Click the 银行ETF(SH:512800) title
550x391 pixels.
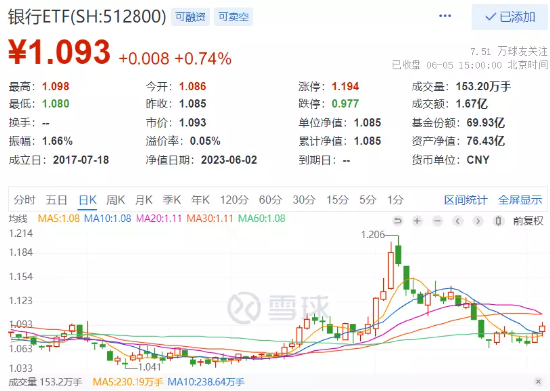pos(87,16)
